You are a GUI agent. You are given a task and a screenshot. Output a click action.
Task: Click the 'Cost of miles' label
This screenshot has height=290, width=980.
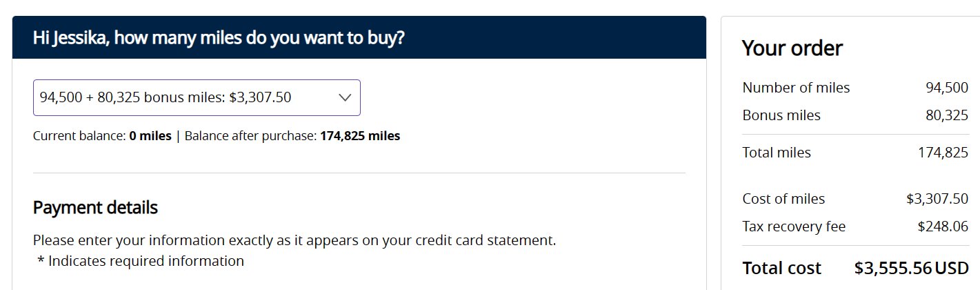click(783, 199)
